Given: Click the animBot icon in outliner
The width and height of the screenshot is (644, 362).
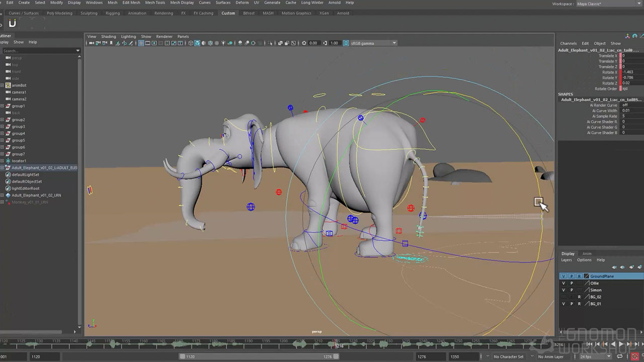Looking at the screenshot, I should pyautogui.click(x=8, y=85).
